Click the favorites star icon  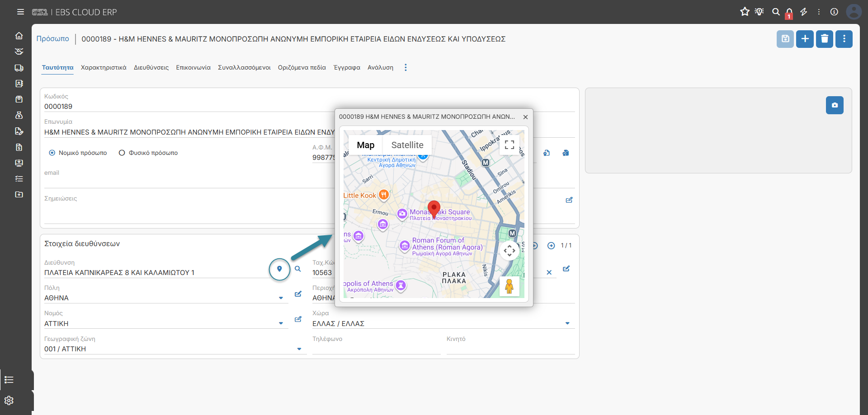point(745,12)
